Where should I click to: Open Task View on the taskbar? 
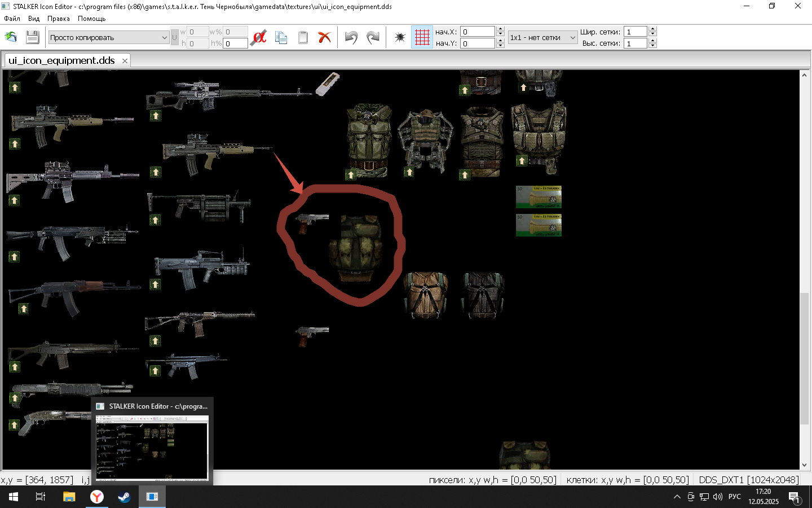(41, 497)
